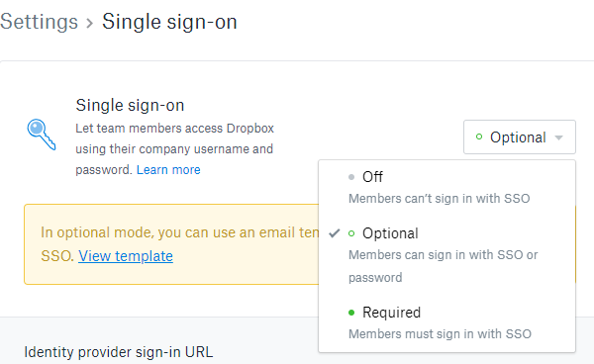Click the checkmark next to Optional
The width and height of the screenshot is (594, 364).
click(x=335, y=233)
